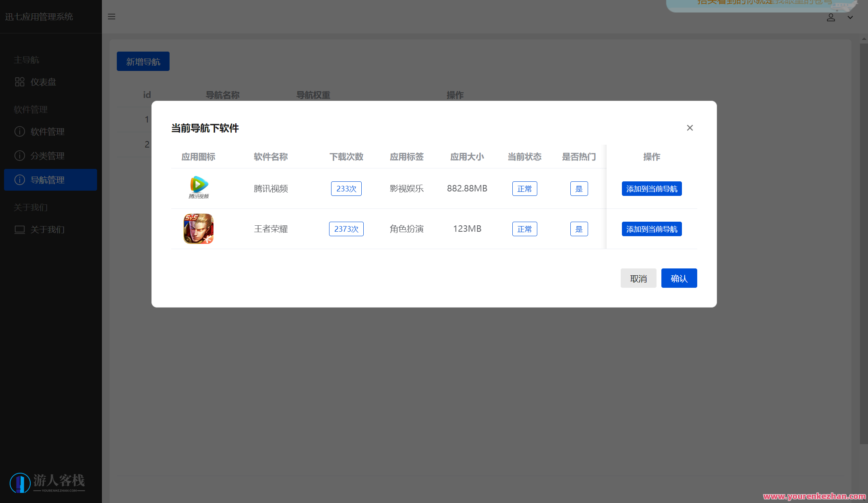Viewport: 868px width, 503px height.
Task: Close the dialog with X icon
Action: tap(690, 128)
